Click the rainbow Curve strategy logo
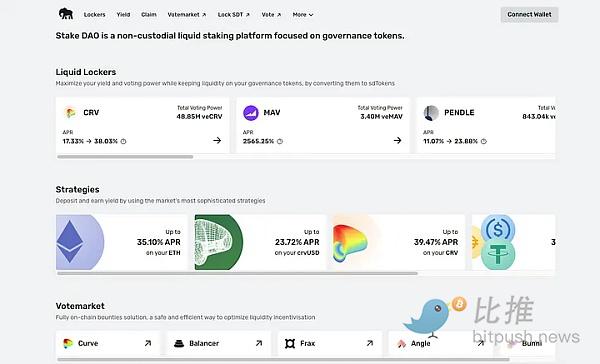 click(x=350, y=243)
